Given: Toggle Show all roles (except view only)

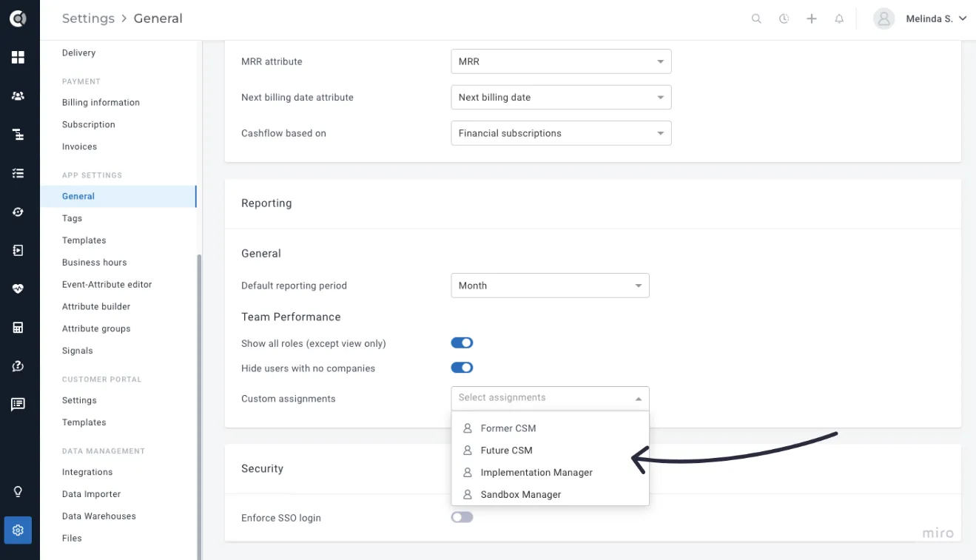Looking at the screenshot, I should click(x=462, y=343).
